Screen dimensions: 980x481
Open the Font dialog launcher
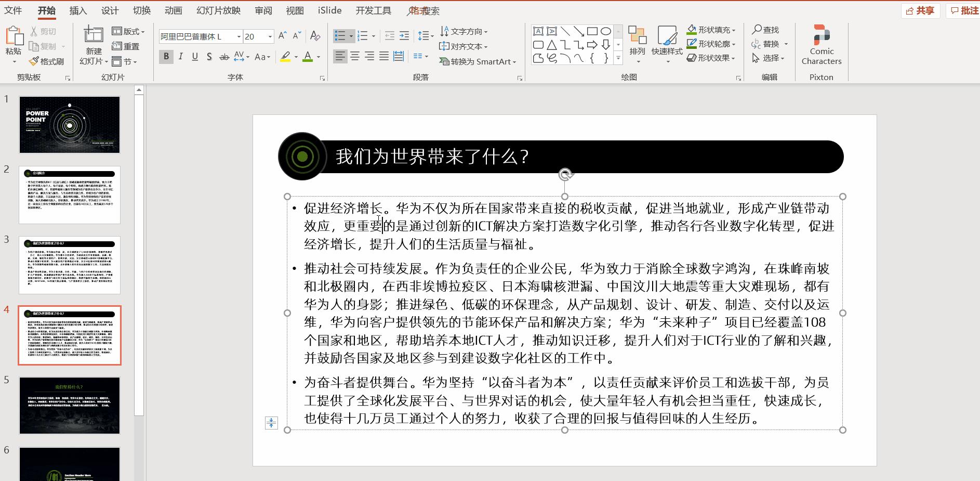click(x=322, y=78)
